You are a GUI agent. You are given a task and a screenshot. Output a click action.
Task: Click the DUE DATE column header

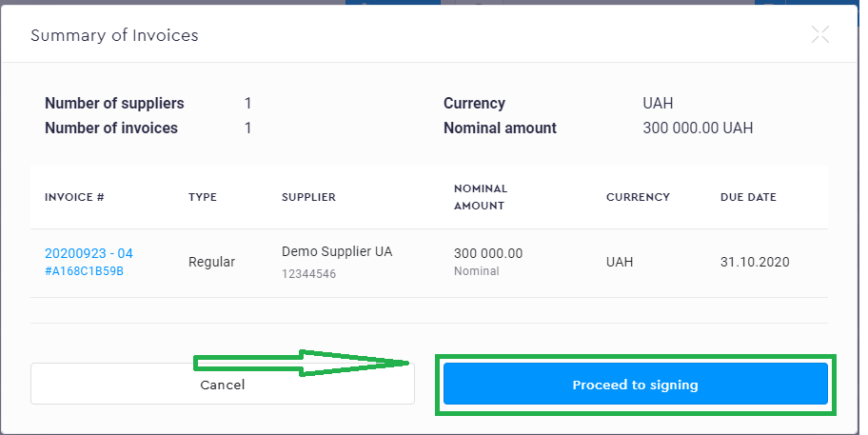coord(748,197)
